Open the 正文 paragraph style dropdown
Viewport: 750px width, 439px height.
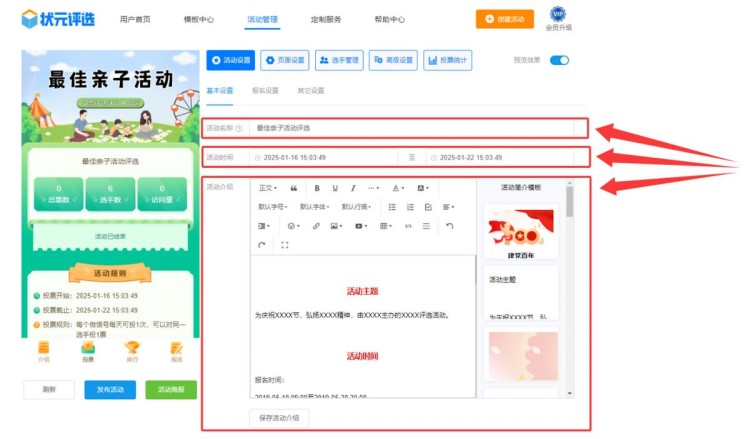coord(269,188)
